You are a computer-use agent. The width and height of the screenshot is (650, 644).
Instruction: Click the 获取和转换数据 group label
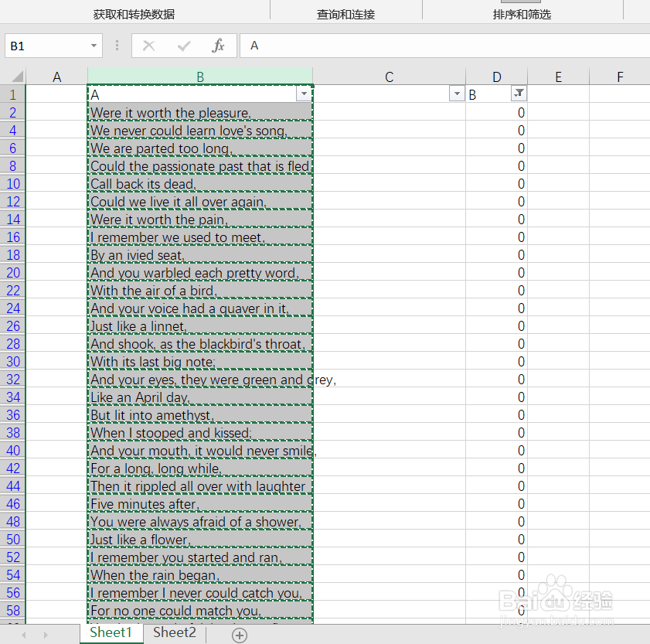(x=134, y=15)
